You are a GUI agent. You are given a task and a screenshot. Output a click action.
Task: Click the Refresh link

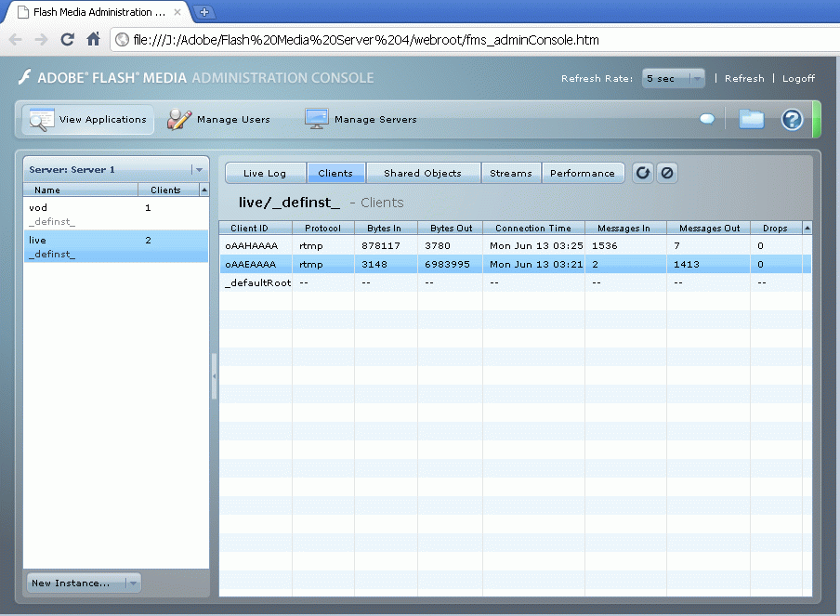point(744,78)
